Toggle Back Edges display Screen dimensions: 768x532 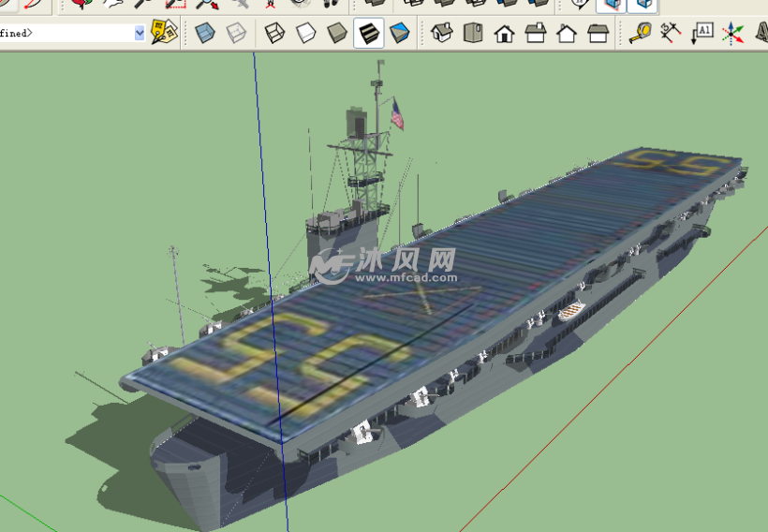click(x=236, y=34)
